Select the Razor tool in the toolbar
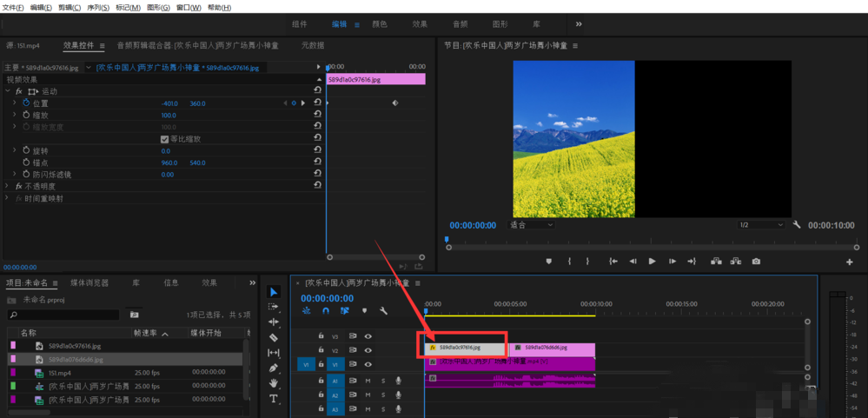This screenshot has height=418, width=868. pos(274,337)
